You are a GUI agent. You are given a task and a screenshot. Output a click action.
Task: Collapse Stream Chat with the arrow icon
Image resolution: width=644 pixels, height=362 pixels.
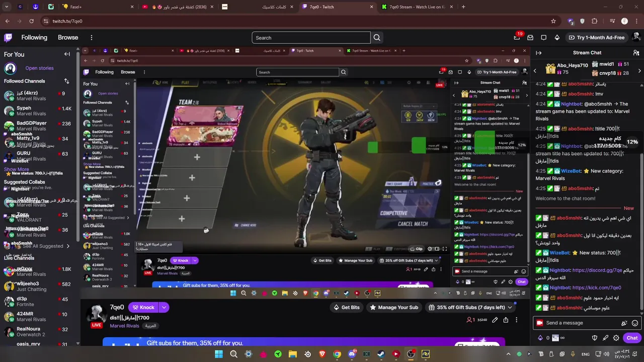click(539, 53)
